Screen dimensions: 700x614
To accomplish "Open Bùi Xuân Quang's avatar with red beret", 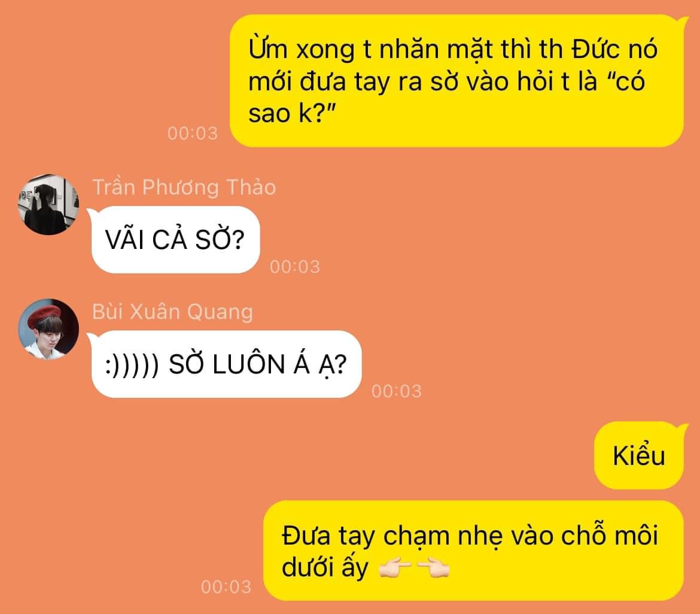I will (48, 329).
